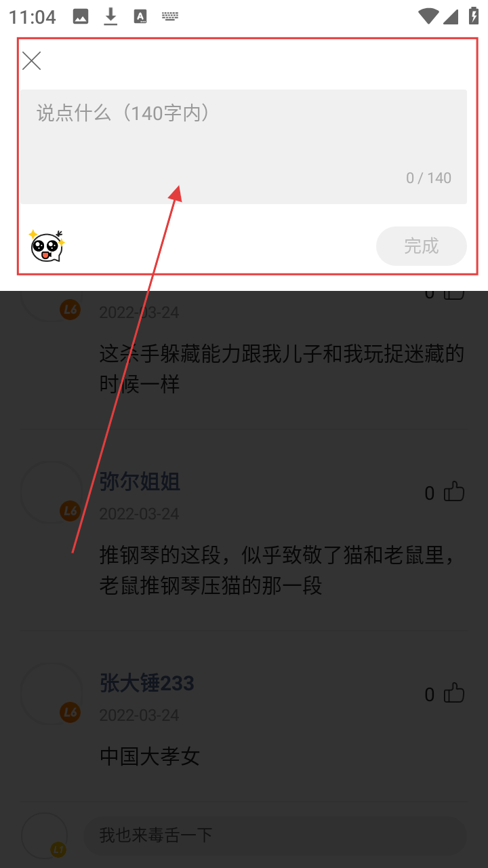Tap the comment about 杀手躲藏能力

coord(281,369)
